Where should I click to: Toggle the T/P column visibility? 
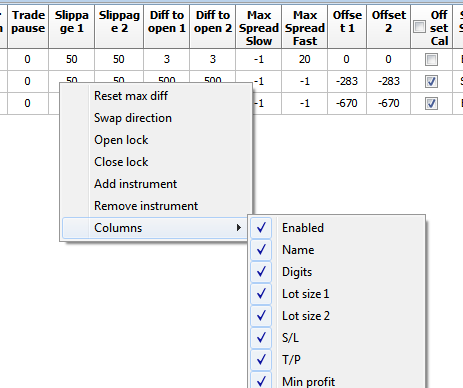tap(337, 360)
